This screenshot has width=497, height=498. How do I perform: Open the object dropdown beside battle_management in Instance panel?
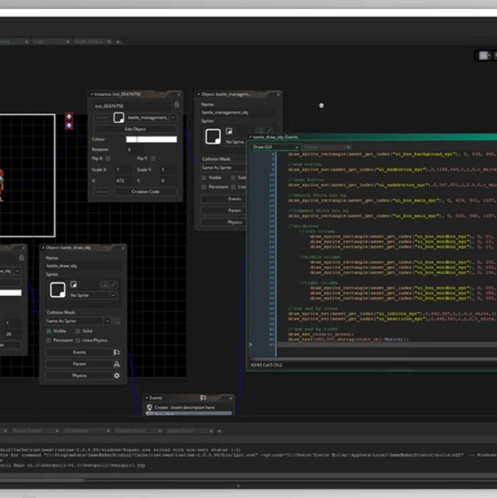pyautogui.click(x=173, y=118)
